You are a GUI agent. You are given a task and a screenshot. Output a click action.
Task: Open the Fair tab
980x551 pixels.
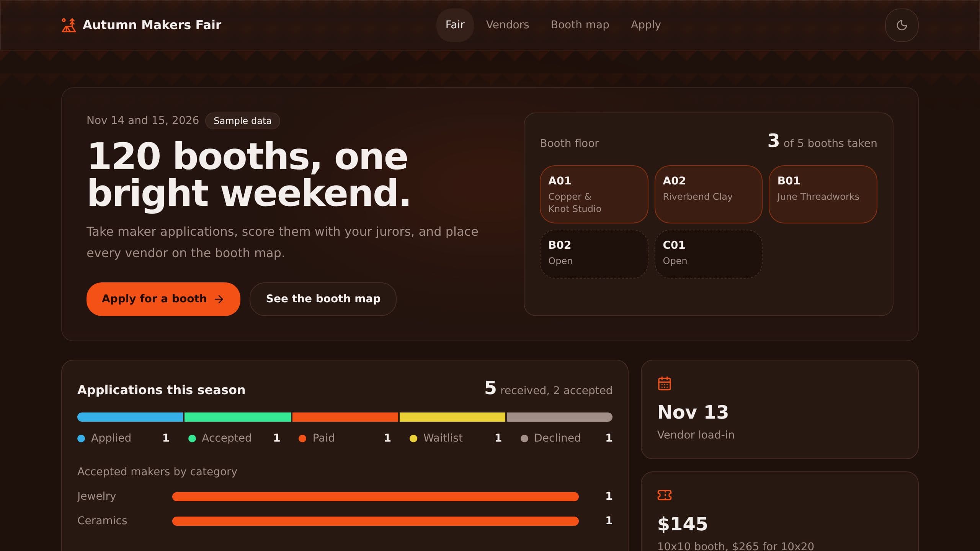point(455,25)
